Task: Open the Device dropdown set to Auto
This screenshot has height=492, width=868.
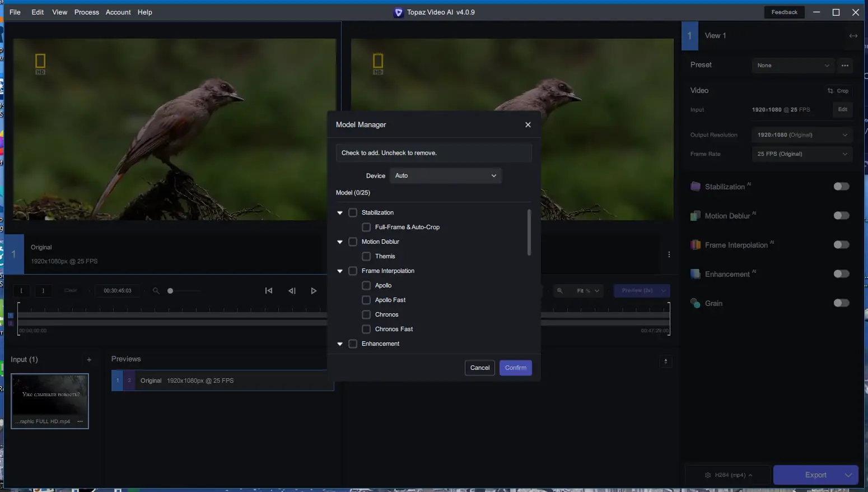Action: pyautogui.click(x=446, y=175)
